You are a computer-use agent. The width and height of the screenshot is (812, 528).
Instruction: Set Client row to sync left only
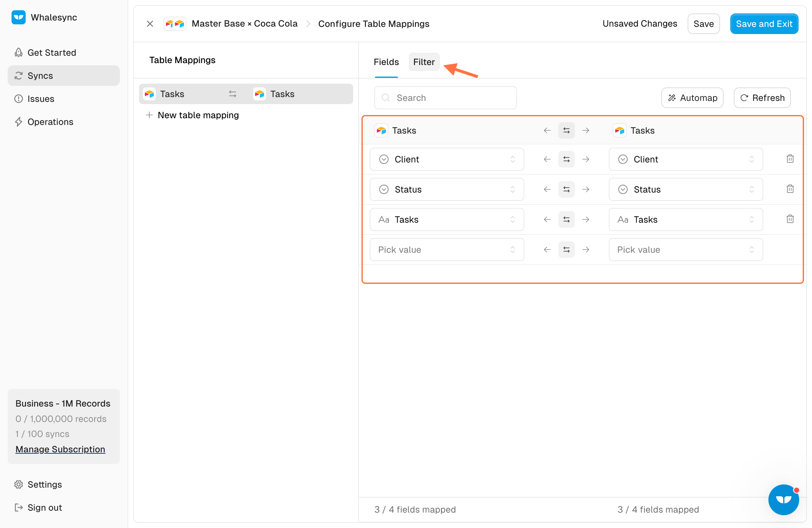pyautogui.click(x=547, y=159)
